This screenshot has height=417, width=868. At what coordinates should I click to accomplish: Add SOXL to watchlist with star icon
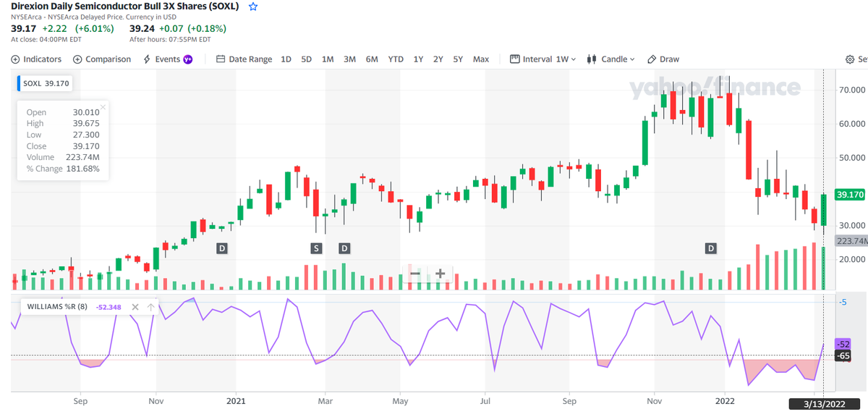(x=252, y=7)
